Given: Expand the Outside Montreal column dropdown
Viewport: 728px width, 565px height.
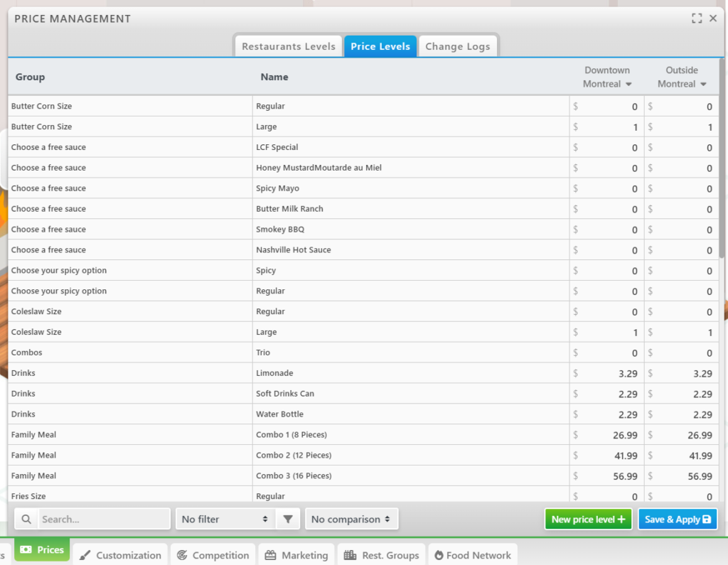Looking at the screenshot, I should point(703,85).
